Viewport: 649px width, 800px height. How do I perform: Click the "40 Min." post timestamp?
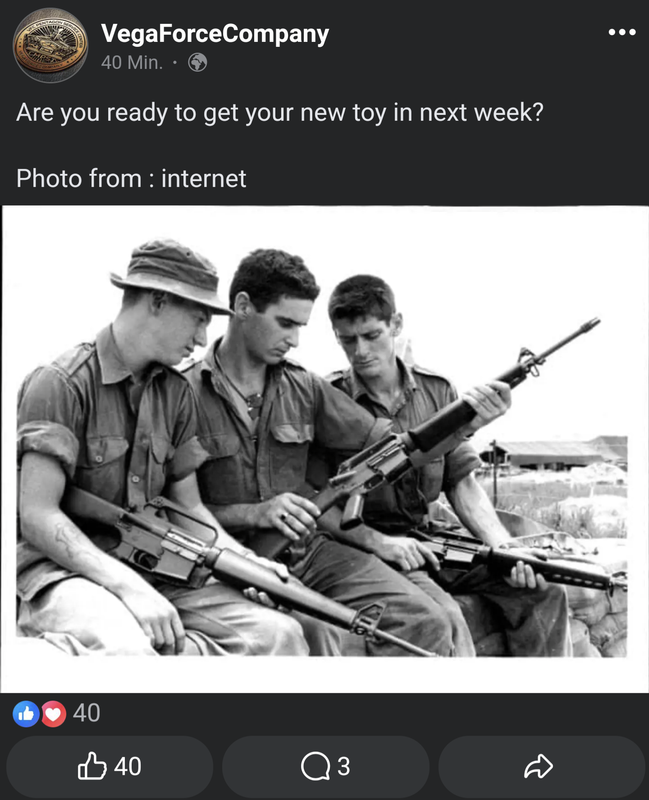(x=132, y=63)
